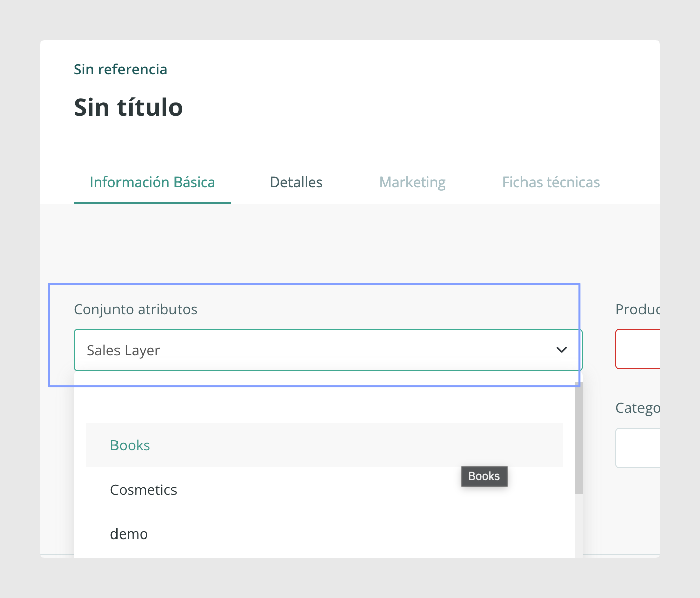Viewport: 700px width, 598px height.
Task: Choose Cosmetics in the dropdown list
Action: pyautogui.click(x=324, y=489)
